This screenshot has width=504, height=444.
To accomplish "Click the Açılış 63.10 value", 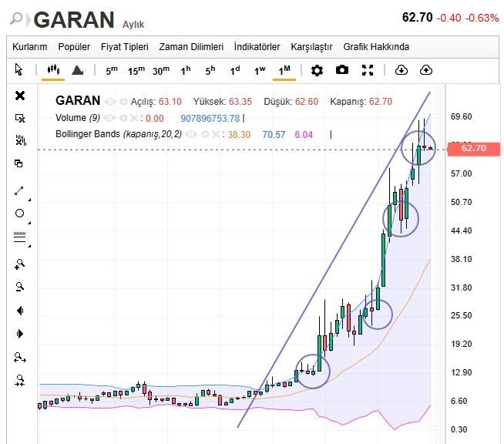I will coord(170,102).
